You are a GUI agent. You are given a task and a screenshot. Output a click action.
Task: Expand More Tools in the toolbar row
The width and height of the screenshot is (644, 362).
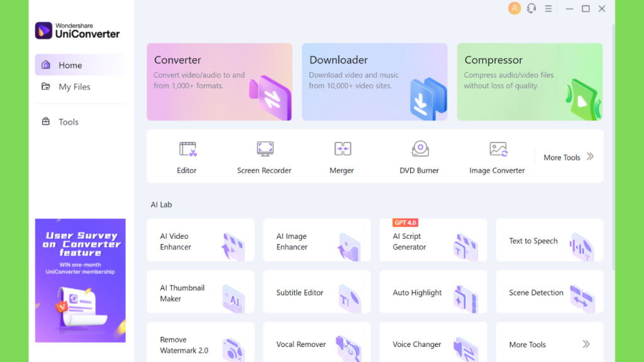coord(569,157)
